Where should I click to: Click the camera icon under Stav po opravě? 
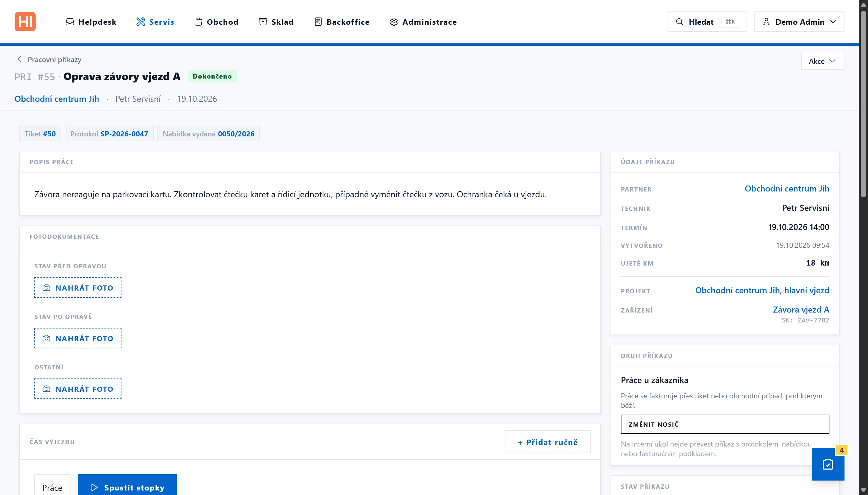(x=46, y=338)
